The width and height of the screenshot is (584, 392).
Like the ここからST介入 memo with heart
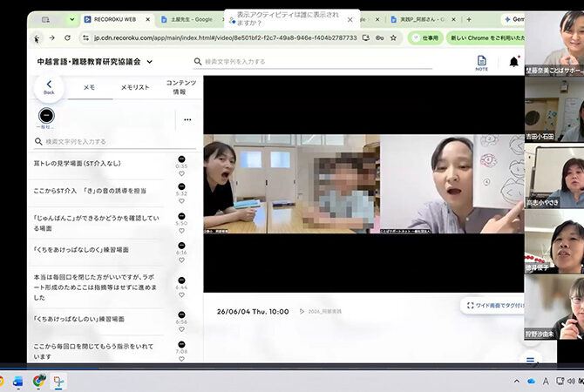coord(181,201)
